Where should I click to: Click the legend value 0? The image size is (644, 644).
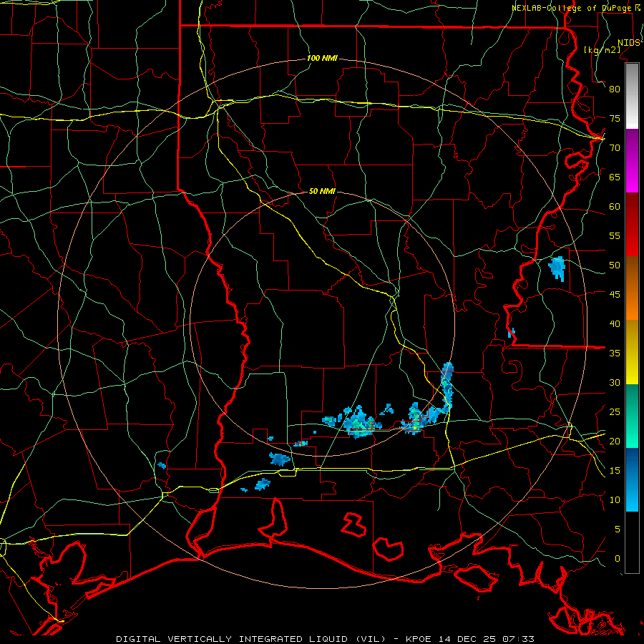(618, 559)
